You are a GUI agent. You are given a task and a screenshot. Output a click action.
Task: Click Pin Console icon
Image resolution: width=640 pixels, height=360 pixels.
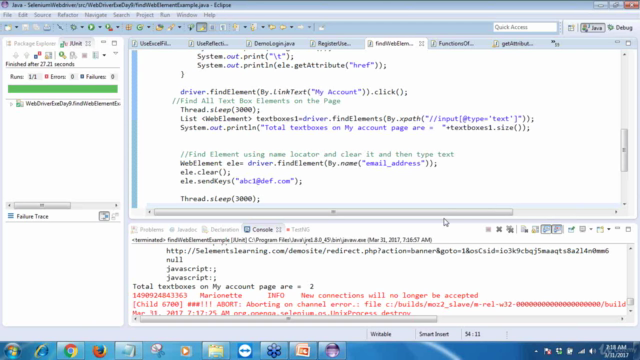pyautogui.click(x=571, y=229)
